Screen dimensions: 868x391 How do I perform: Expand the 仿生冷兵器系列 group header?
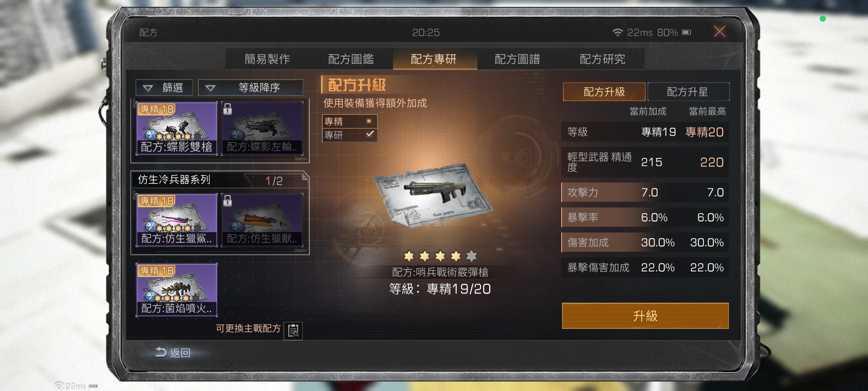click(x=220, y=180)
